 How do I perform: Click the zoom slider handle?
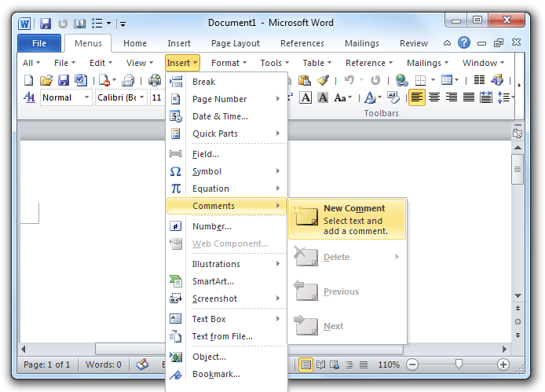(459, 364)
